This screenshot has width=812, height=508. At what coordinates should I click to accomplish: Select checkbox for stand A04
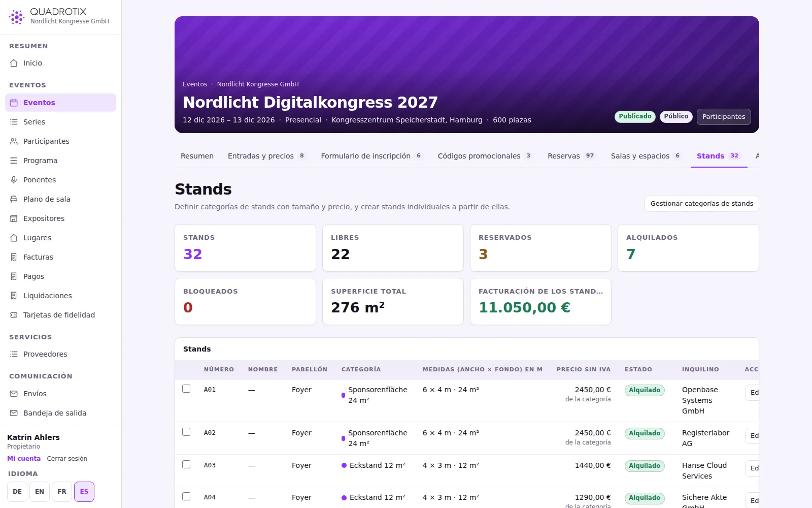coord(186,496)
